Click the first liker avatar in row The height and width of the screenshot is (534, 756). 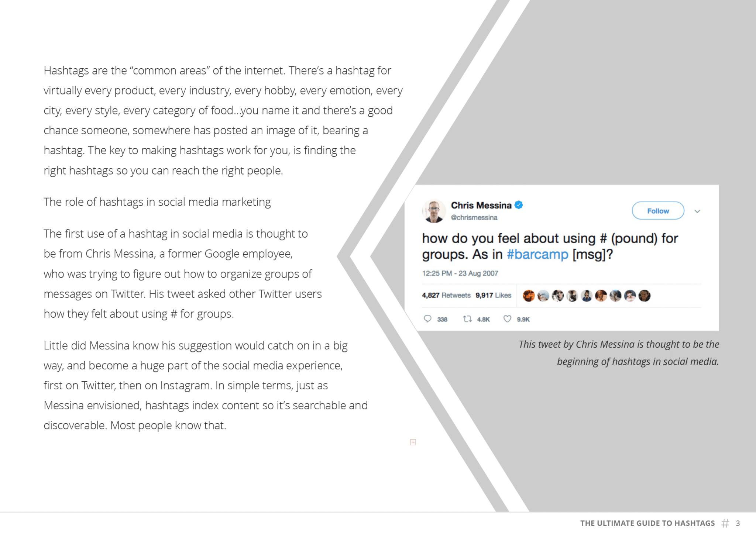[x=529, y=296]
